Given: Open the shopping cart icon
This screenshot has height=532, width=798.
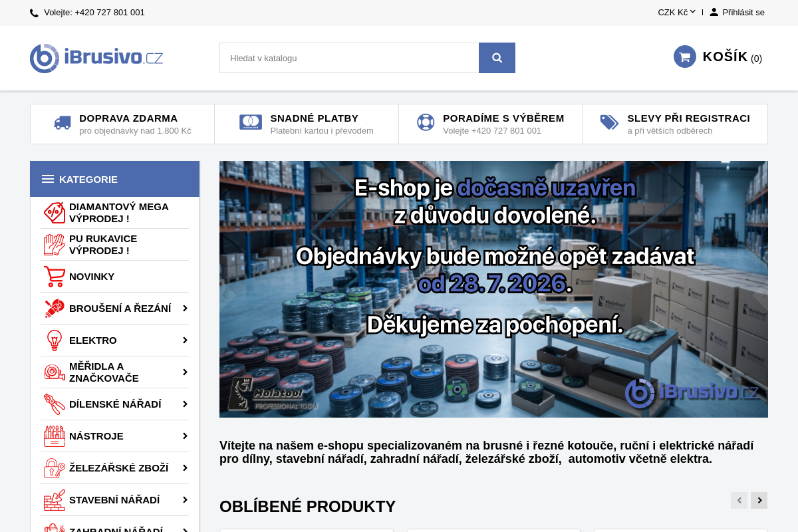Looking at the screenshot, I should click(685, 57).
